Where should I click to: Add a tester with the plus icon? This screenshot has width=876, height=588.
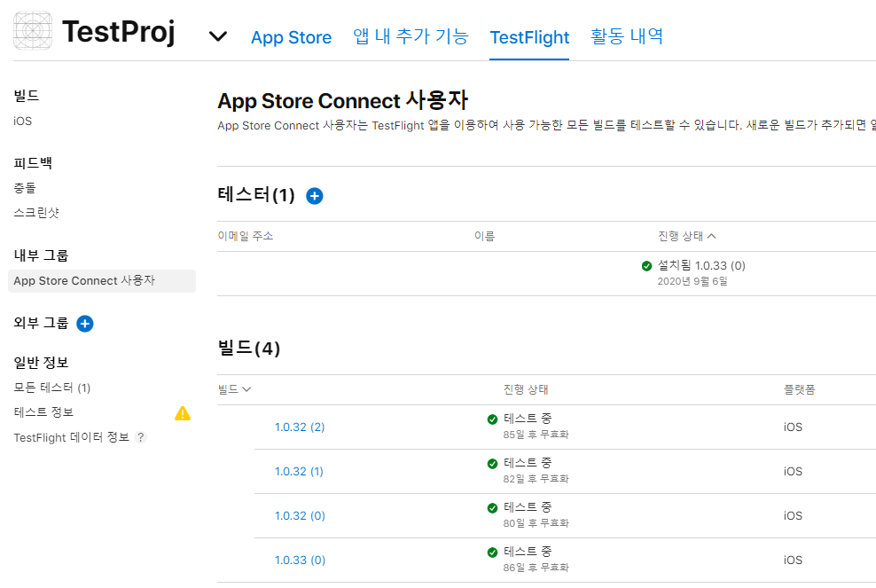click(315, 196)
